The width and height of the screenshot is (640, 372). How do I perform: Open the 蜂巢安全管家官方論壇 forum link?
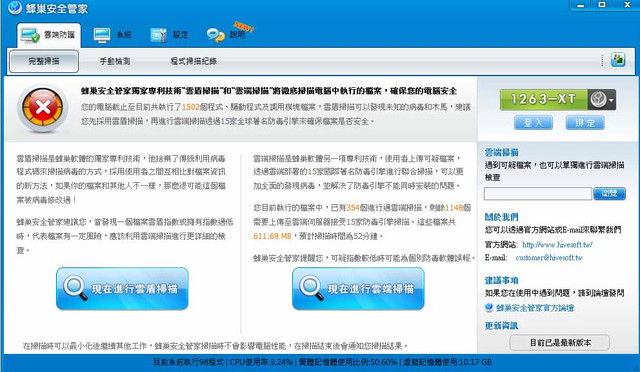(x=535, y=308)
